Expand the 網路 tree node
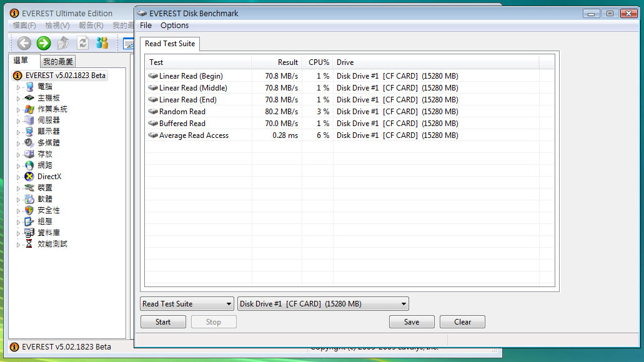This screenshot has height=362, width=644. tap(18, 166)
